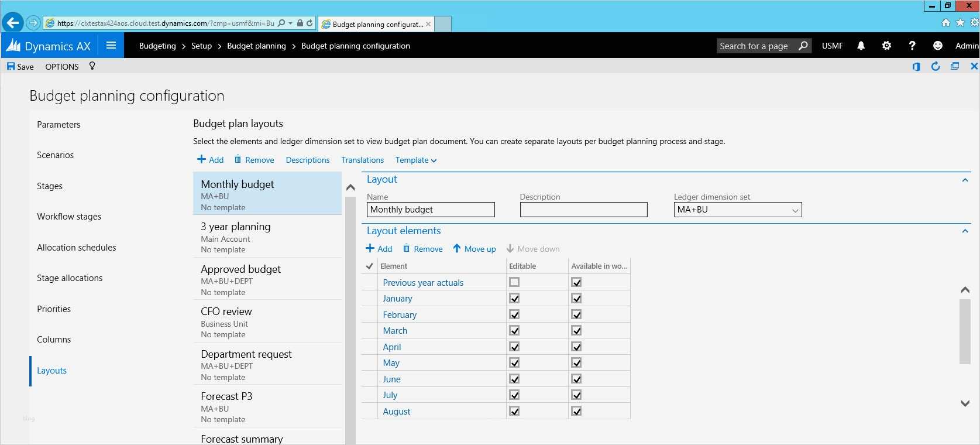This screenshot has width=980, height=445.
Task: Open the Scenarios tab
Action: [x=56, y=155]
